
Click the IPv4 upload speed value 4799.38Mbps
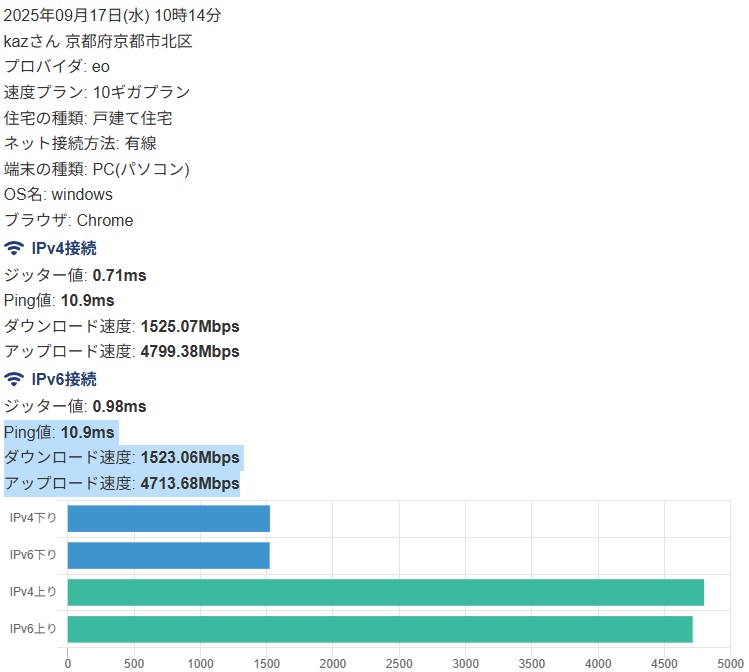(x=190, y=352)
